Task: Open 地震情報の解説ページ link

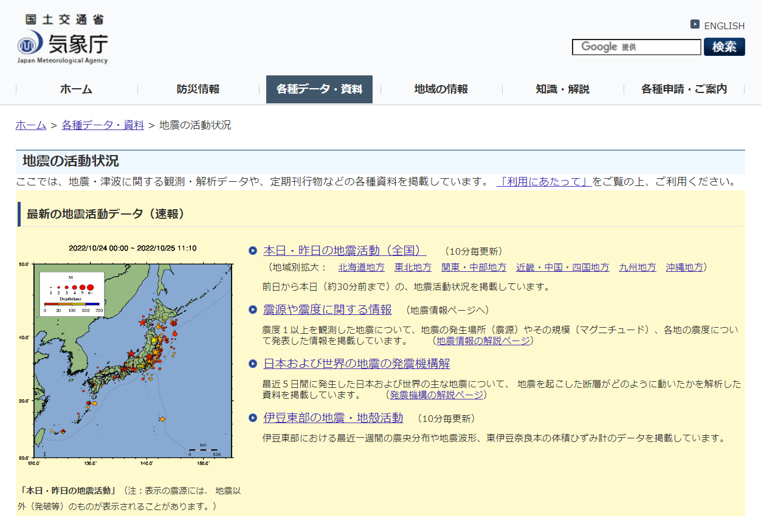Action: point(483,341)
